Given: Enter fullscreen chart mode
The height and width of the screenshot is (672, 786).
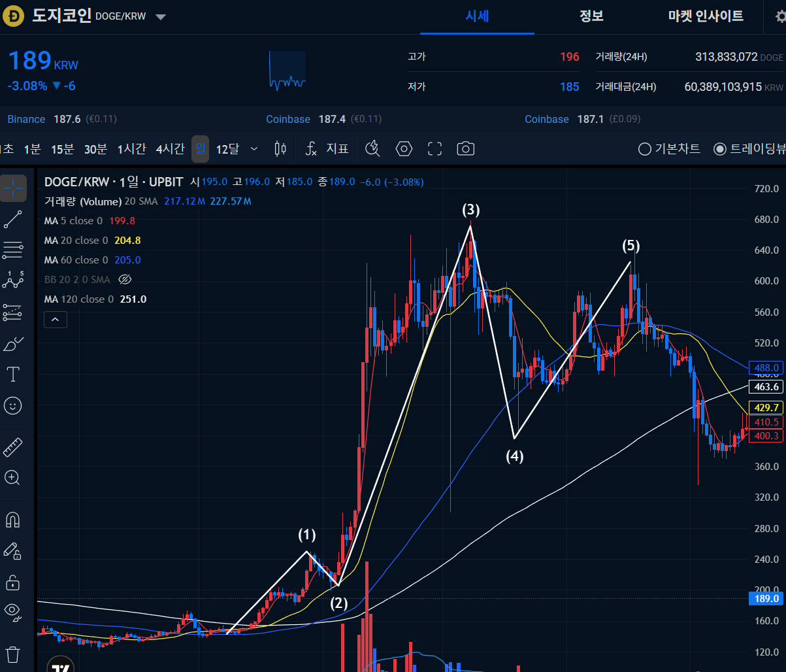Looking at the screenshot, I should (434, 149).
